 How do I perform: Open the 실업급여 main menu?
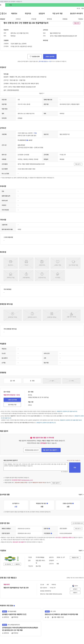point(42,13)
